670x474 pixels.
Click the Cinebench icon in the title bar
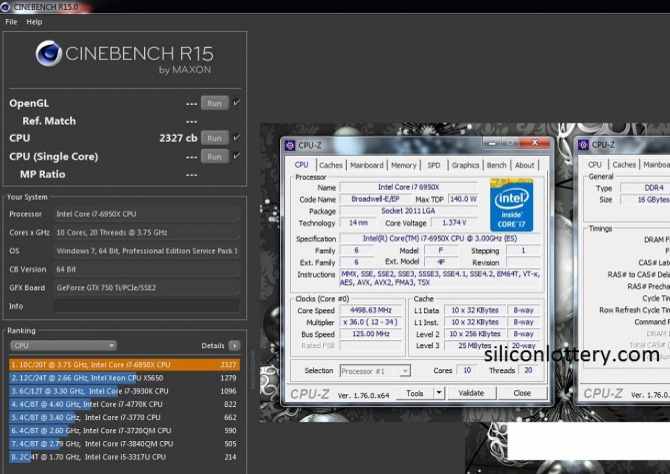(x=5, y=6)
